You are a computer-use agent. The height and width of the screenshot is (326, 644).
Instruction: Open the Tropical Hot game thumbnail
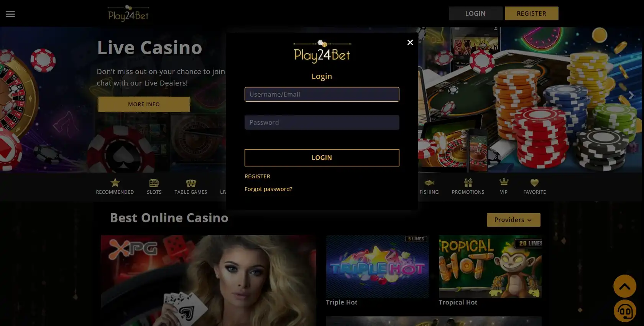(x=490, y=267)
